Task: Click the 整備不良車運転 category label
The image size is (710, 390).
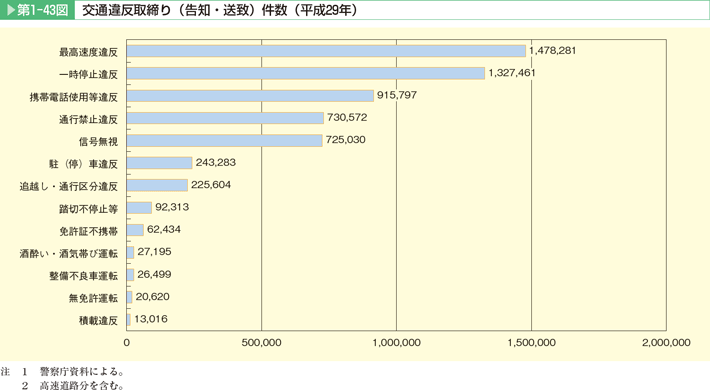Action: (x=83, y=275)
